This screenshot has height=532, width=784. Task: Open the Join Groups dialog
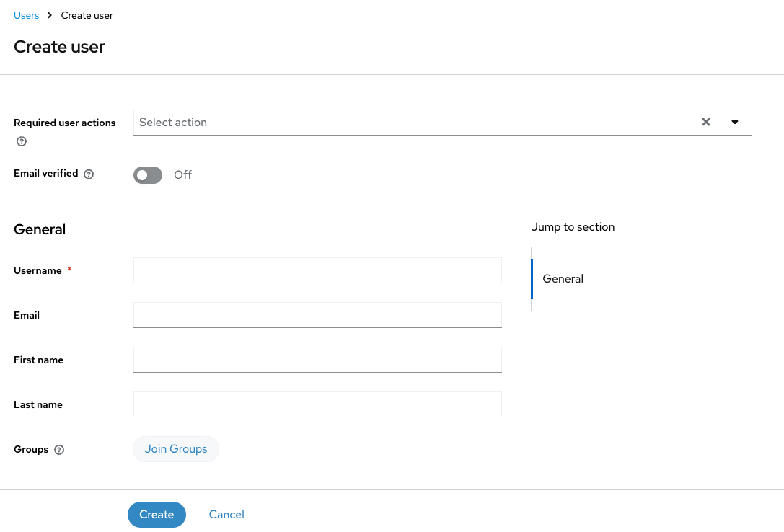175,449
